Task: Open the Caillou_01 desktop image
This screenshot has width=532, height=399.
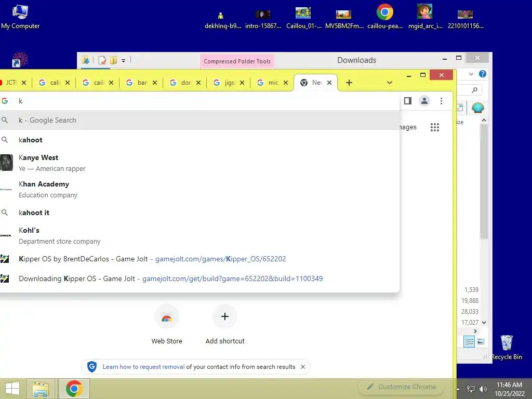Action: (303, 18)
